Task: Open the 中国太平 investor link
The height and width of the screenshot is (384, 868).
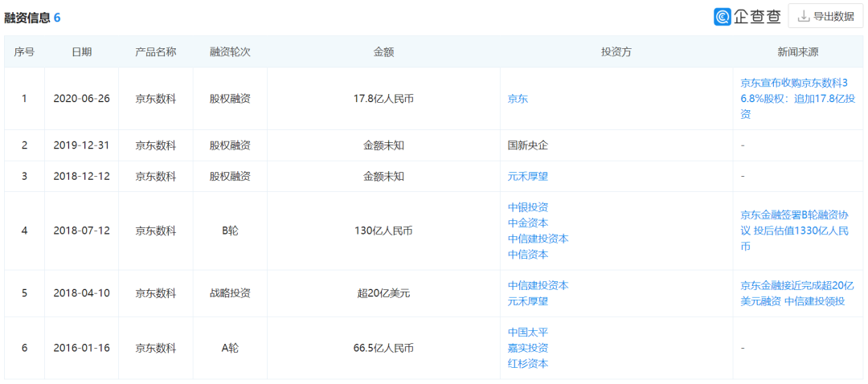Action: 528,333
